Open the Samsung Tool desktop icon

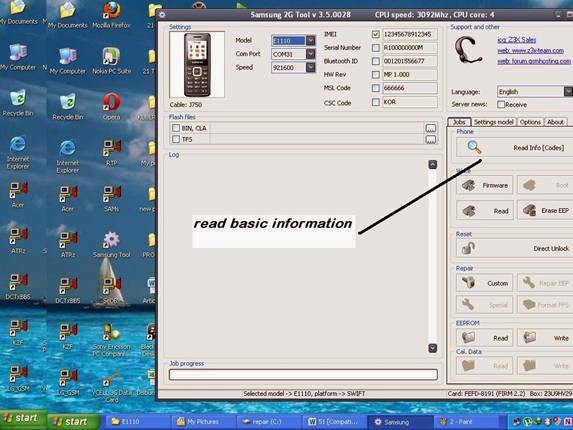(111, 245)
